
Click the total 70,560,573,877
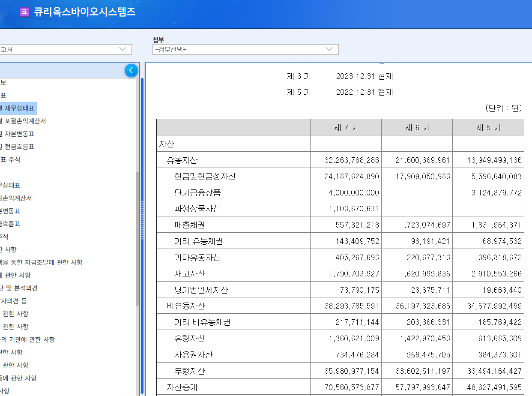352,387
